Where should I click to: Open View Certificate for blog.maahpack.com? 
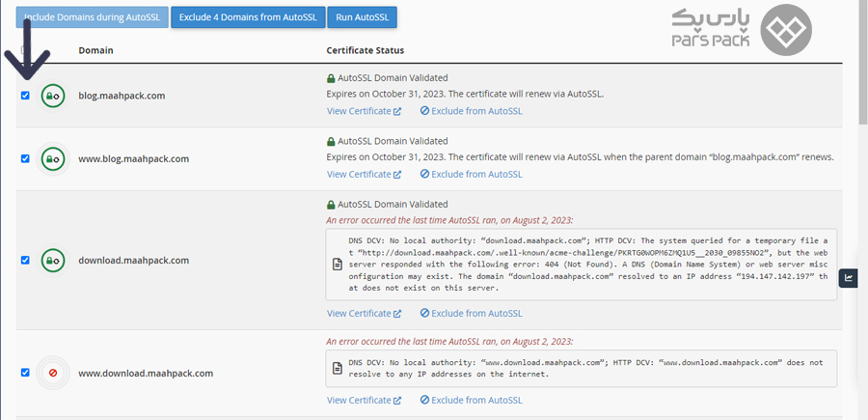click(x=364, y=111)
